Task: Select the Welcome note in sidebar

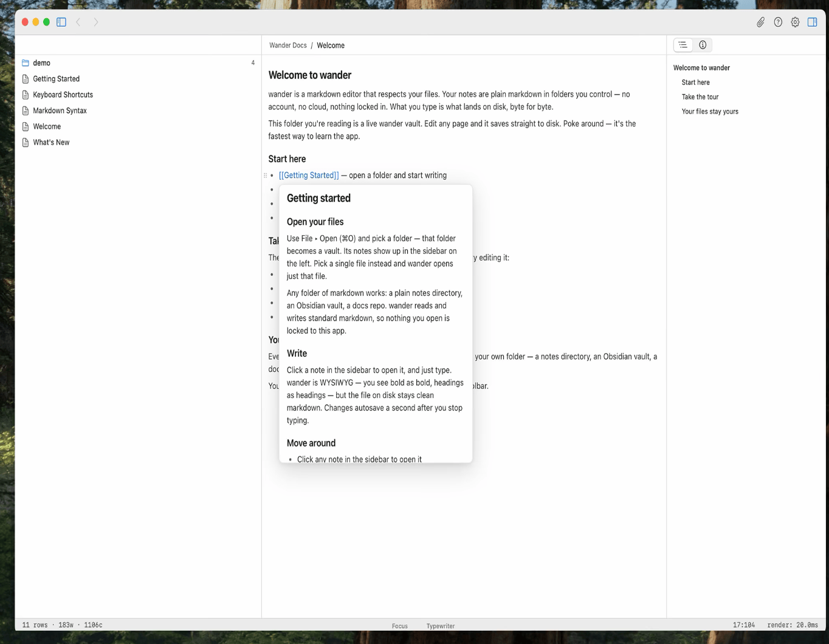Action: click(x=138, y=126)
